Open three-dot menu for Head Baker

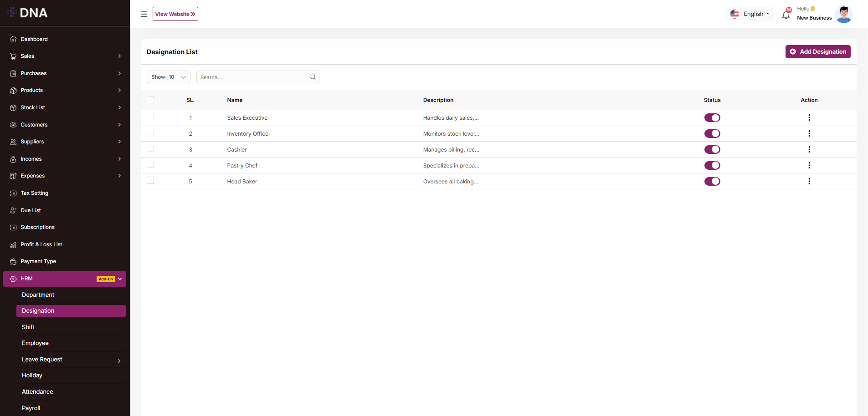click(x=809, y=182)
